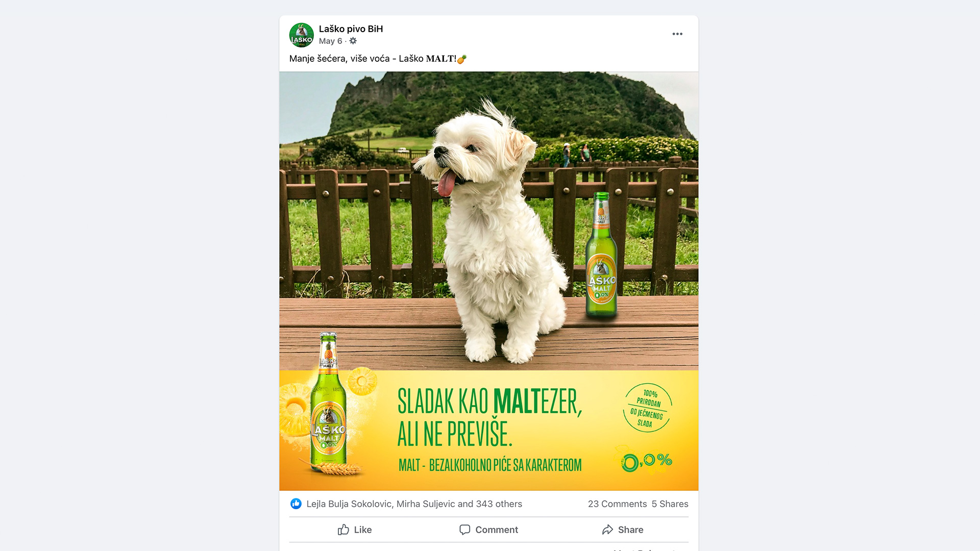The height and width of the screenshot is (551, 980).
Task: Like the Laško Malt post
Action: point(355,530)
